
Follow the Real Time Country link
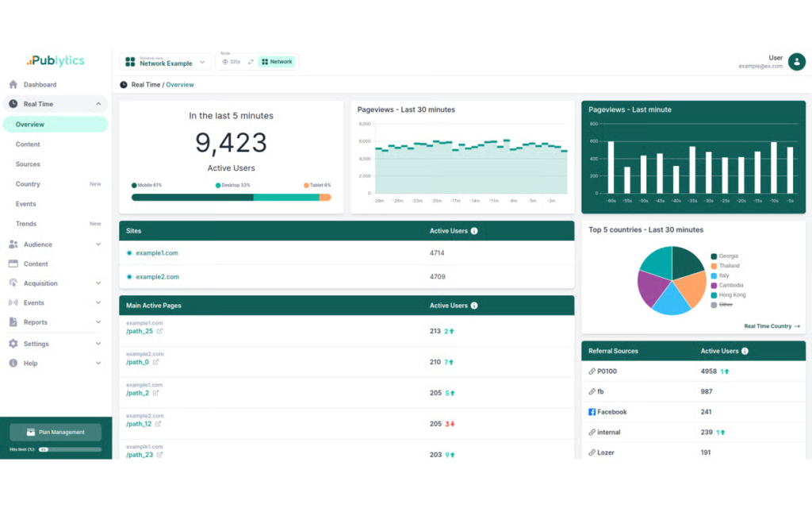772,326
